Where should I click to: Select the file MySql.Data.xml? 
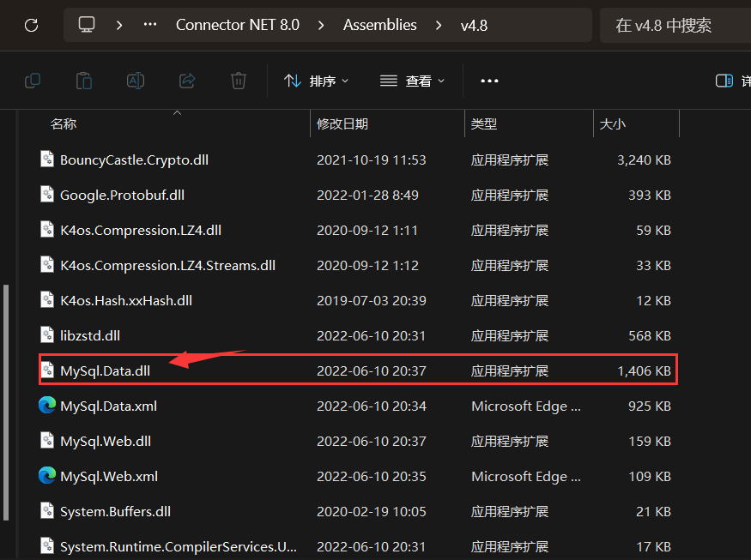pyautogui.click(x=109, y=406)
